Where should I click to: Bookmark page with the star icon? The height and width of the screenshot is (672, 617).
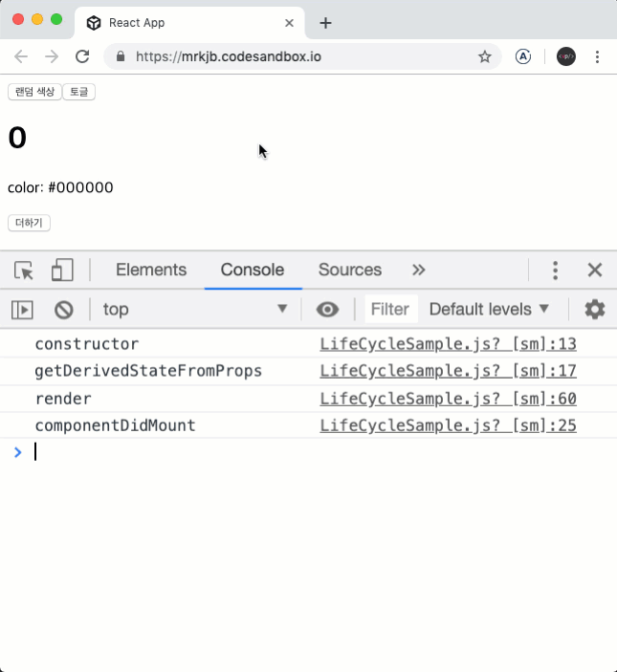click(x=484, y=56)
